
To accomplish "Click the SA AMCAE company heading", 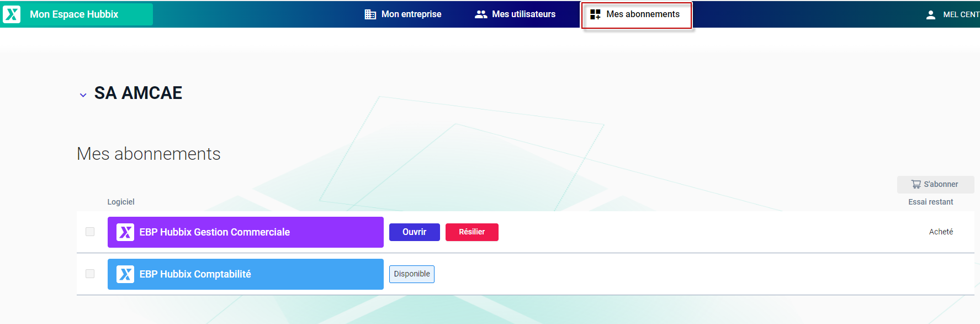I will point(138,93).
